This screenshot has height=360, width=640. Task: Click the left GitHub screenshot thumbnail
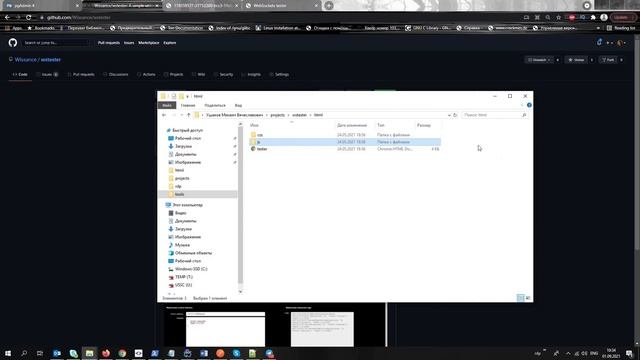225,329
